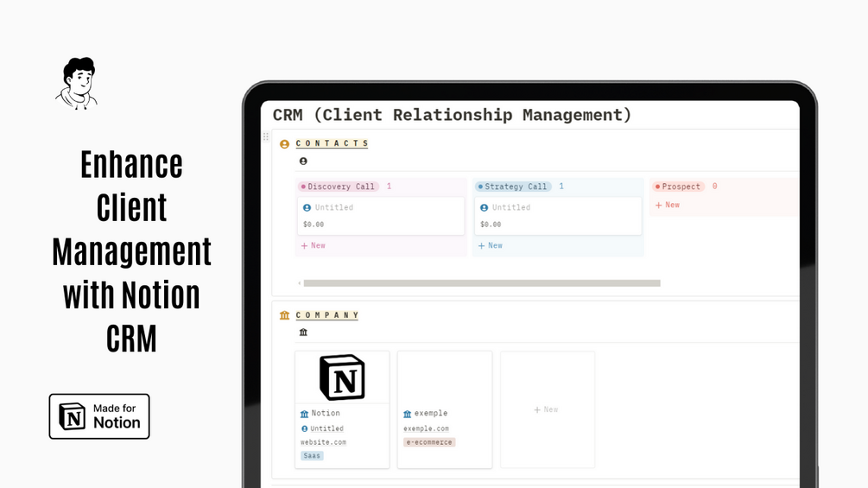Click the Strategy Call status tag

pyautogui.click(x=513, y=187)
